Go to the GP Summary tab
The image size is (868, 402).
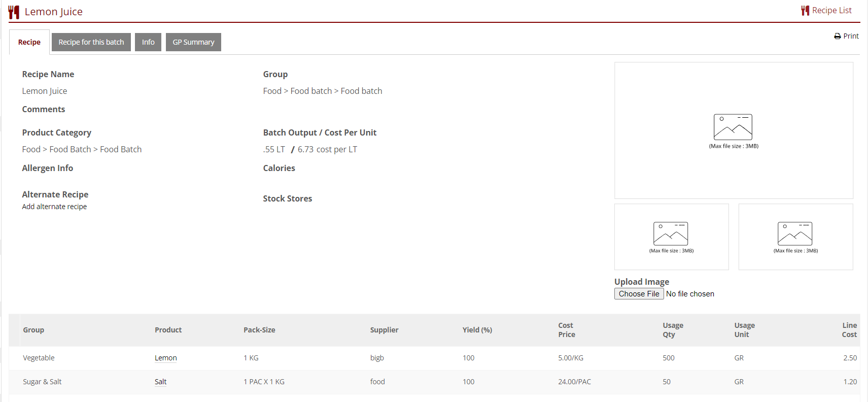pos(193,42)
